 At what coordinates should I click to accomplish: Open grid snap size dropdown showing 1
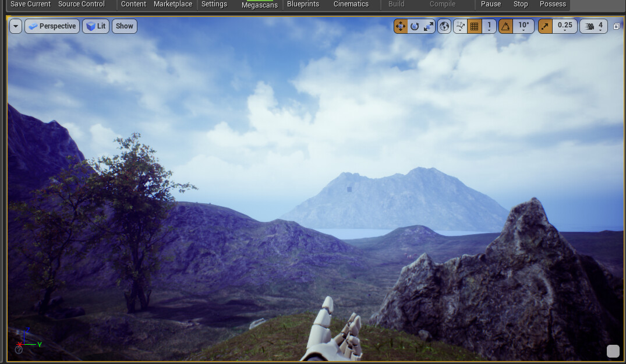coord(489,26)
